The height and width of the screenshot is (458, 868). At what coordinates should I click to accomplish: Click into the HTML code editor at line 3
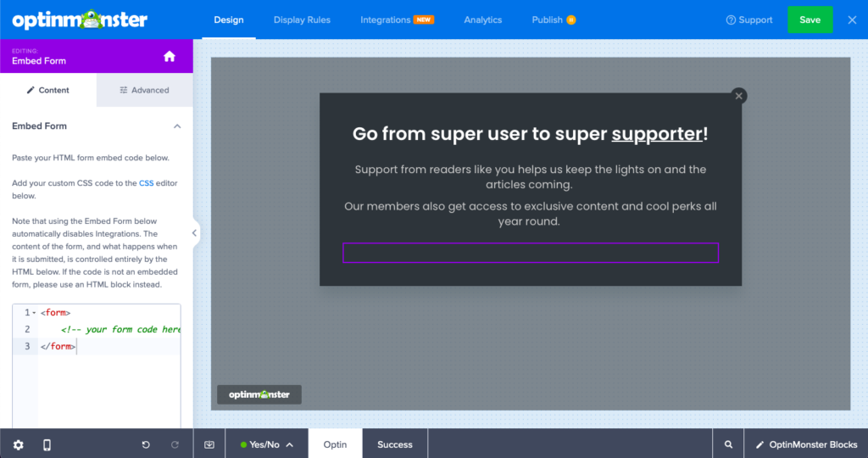coord(108,346)
